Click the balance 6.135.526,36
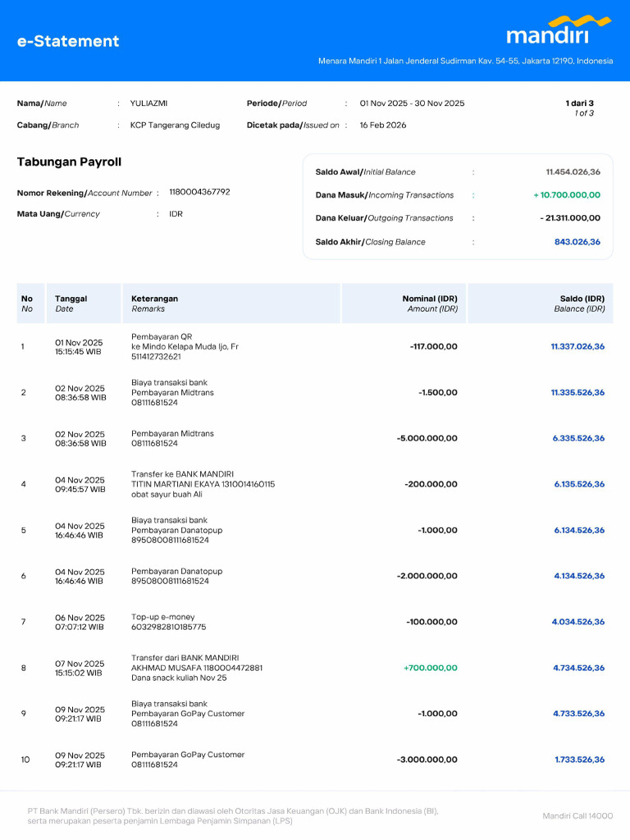This screenshot has width=630, height=840. (579, 484)
